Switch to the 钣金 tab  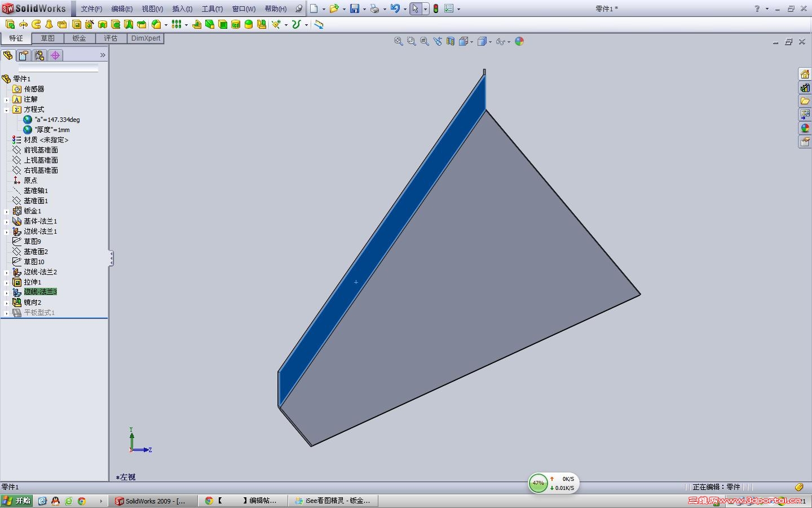point(80,38)
